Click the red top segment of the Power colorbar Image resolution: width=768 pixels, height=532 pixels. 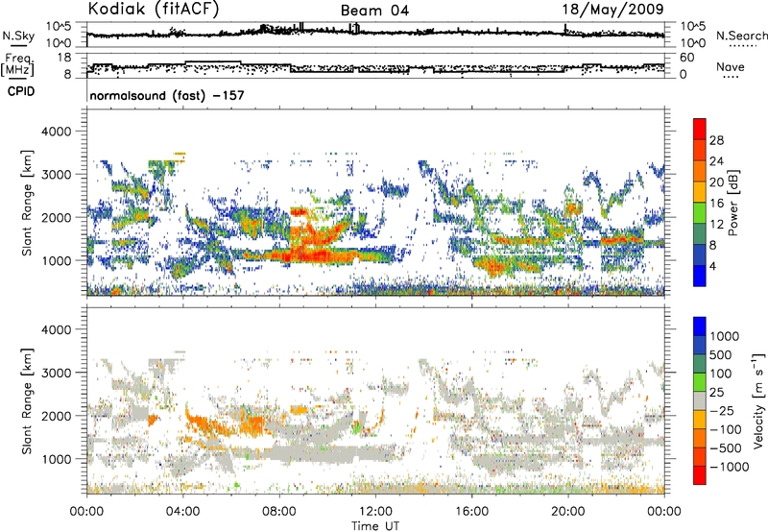(700, 130)
